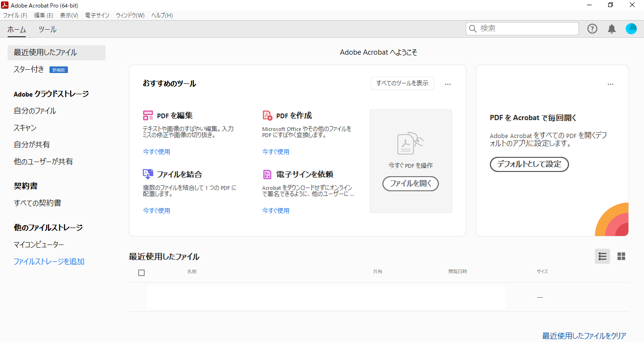Sort file list by 共有 column
Image resolution: width=644 pixels, height=342 pixels.
pos(378,272)
